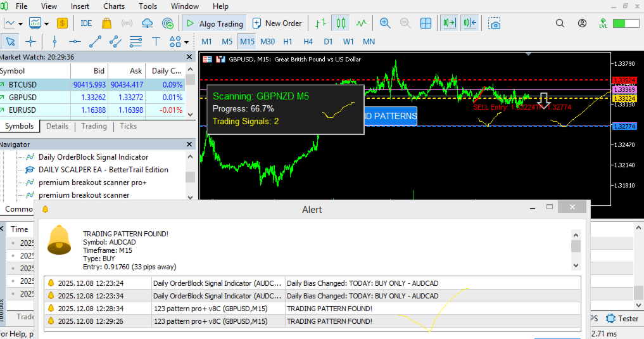Select the text label tool

[156, 41]
